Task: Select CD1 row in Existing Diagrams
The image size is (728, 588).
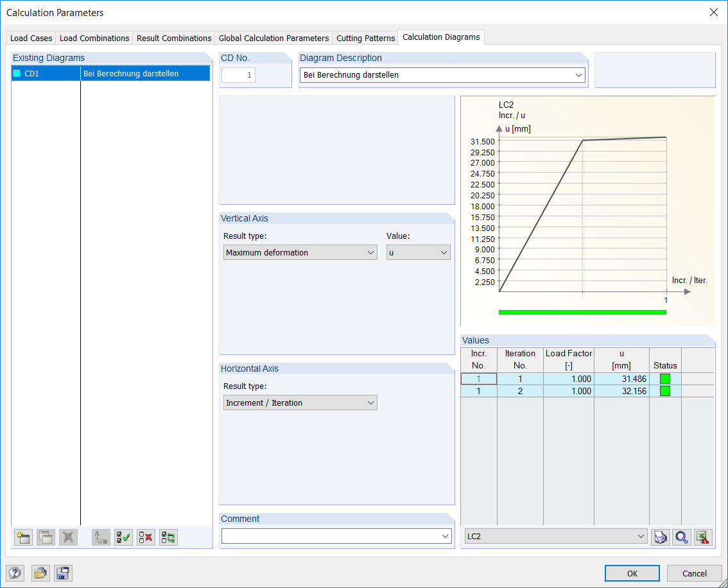Action: click(x=111, y=73)
